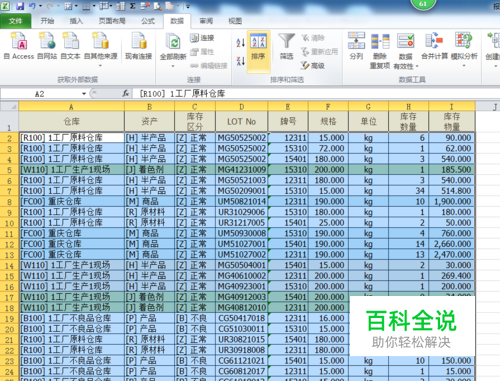Screen dimensions: 500x381
Task: Click the LOT No header cell
Action: 242,121
